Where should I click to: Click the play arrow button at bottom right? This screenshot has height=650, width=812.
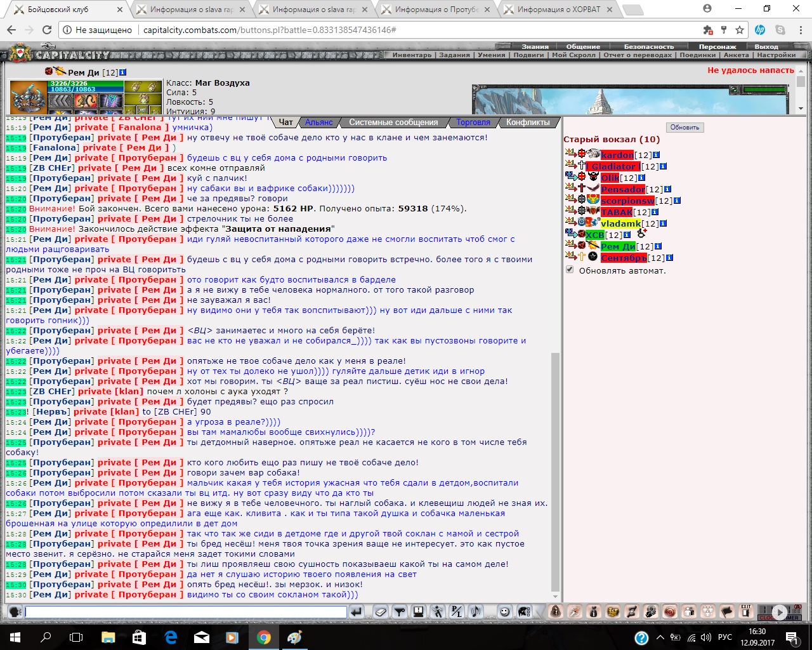pyautogui.click(x=779, y=613)
